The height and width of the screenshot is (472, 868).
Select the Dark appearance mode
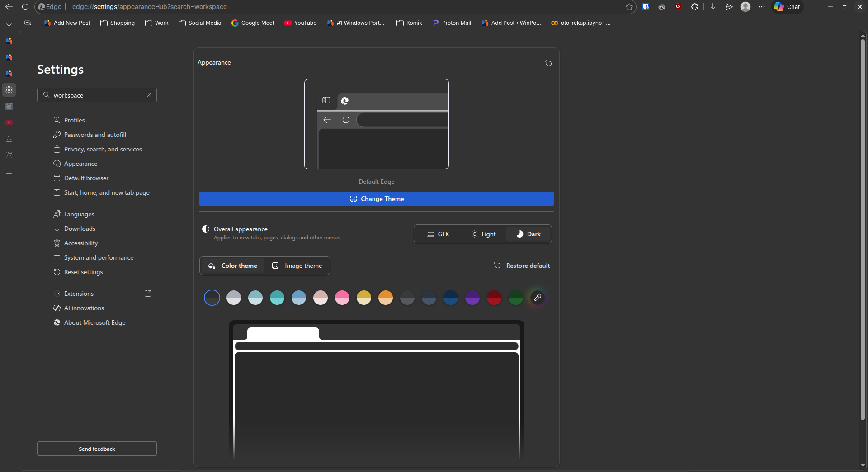pyautogui.click(x=528, y=234)
